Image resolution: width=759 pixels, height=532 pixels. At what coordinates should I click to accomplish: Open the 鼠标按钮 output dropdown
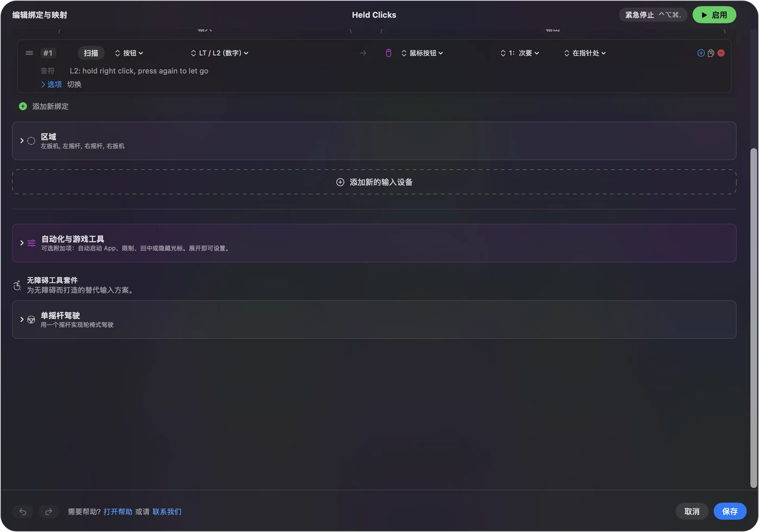tap(422, 53)
